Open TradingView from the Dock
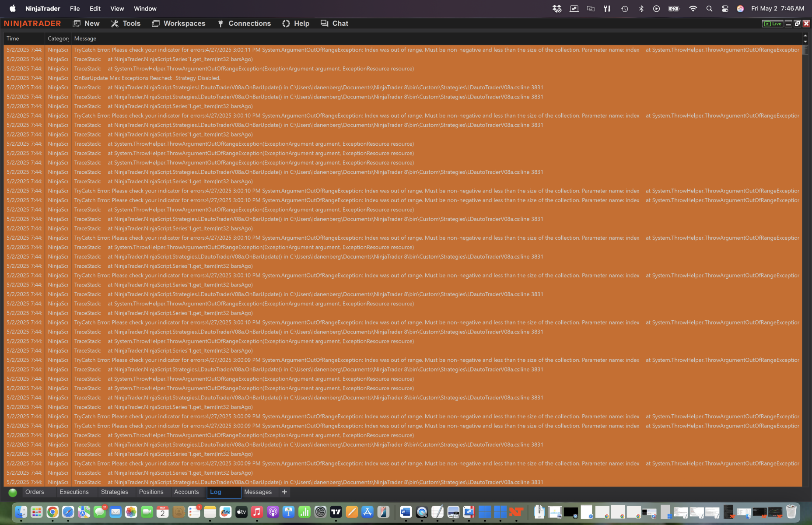Screen dimensions: 812x525 (336, 511)
